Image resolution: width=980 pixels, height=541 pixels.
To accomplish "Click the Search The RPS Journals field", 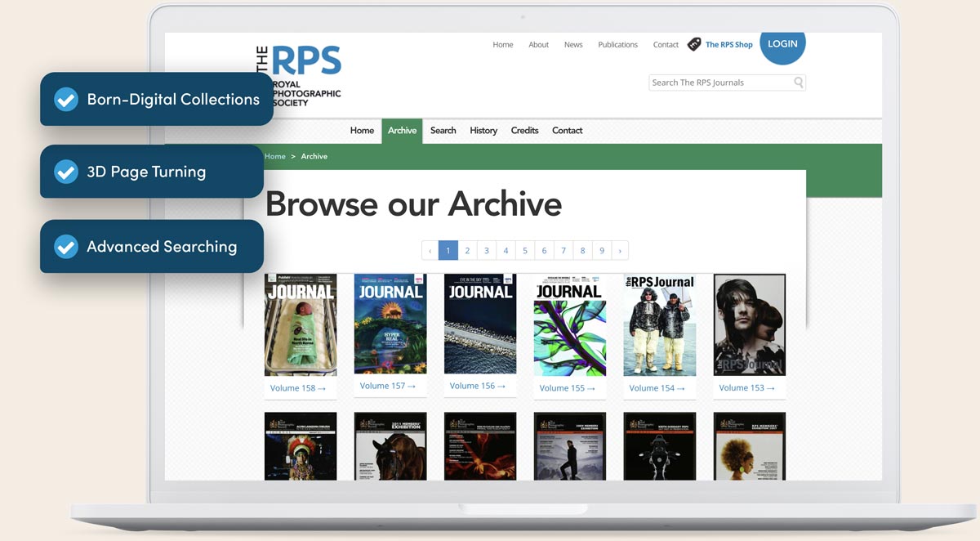I will pyautogui.click(x=719, y=83).
